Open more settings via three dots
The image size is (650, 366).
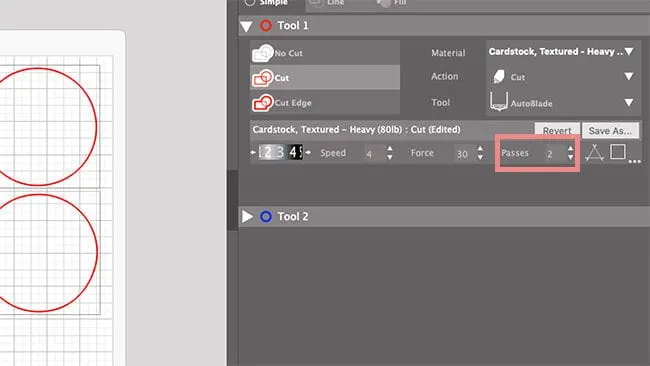coord(634,161)
